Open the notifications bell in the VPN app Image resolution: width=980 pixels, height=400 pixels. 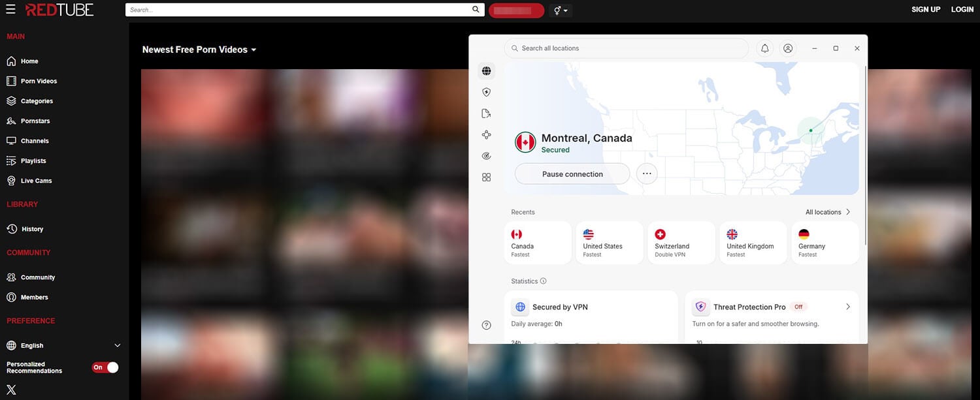click(x=764, y=48)
